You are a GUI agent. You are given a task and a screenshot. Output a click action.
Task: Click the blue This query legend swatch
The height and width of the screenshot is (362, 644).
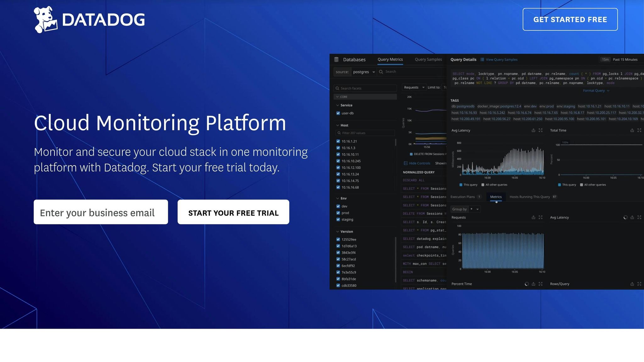tap(461, 185)
